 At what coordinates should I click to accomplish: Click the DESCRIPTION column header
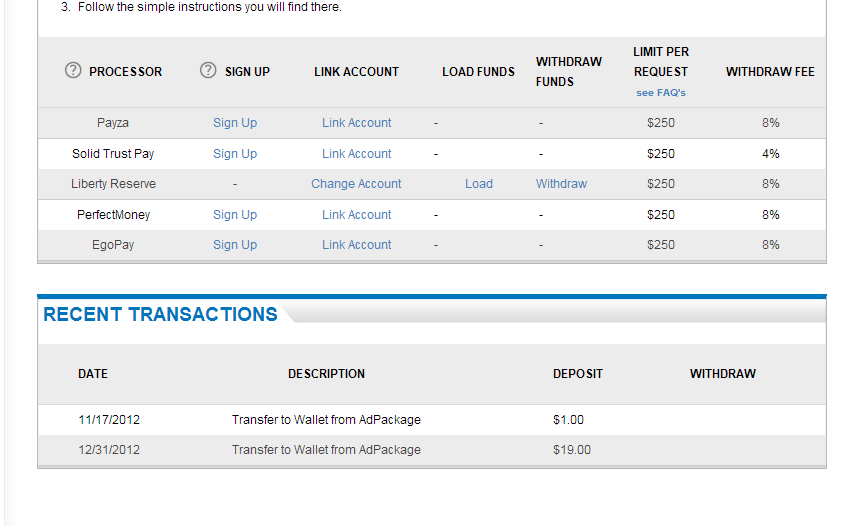pos(326,374)
